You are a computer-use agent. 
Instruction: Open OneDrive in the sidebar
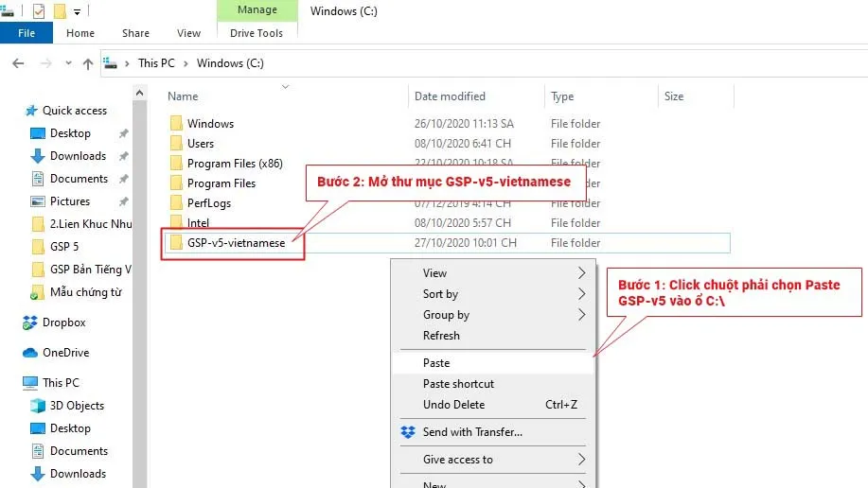click(x=65, y=353)
